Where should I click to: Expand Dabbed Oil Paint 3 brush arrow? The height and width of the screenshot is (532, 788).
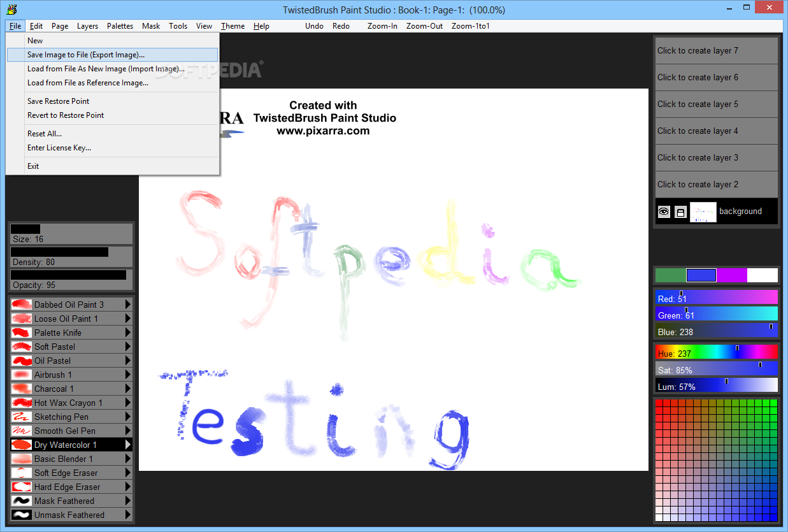(x=127, y=305)
